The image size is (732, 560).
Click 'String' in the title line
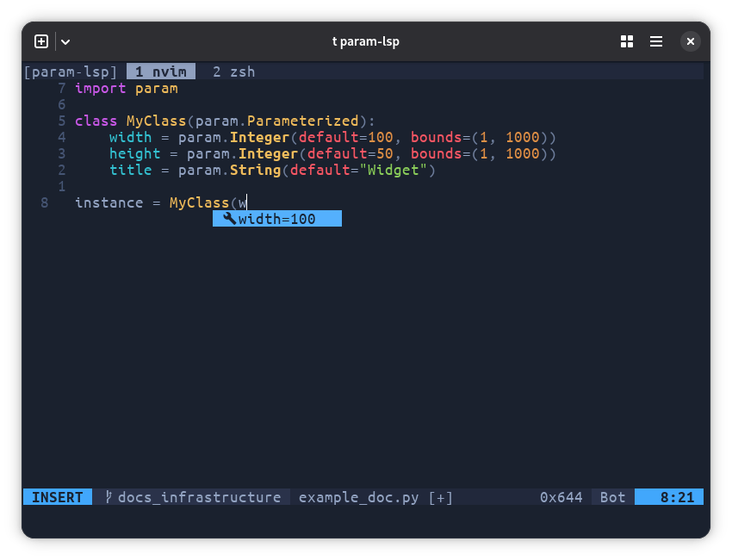(256, 171)
